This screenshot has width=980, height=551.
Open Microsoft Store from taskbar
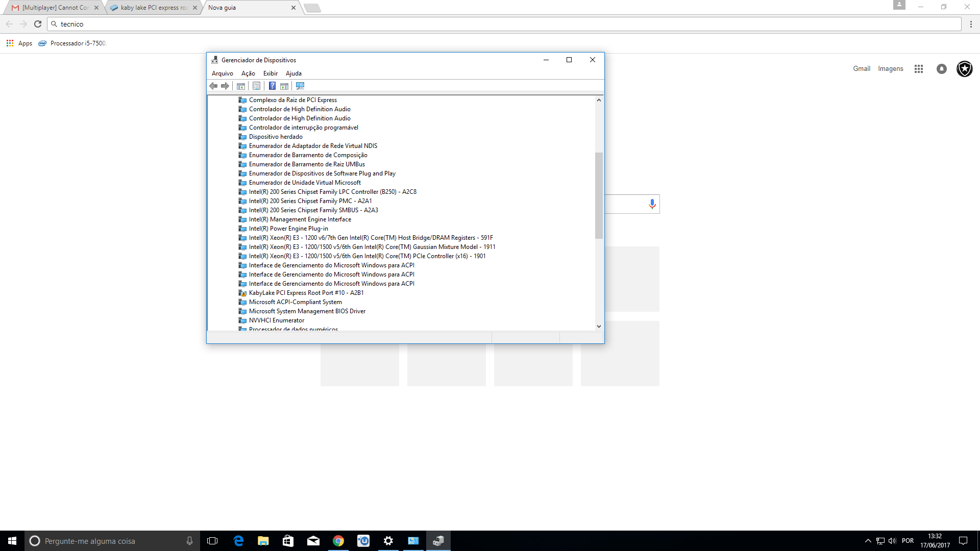tap(288, 541)
